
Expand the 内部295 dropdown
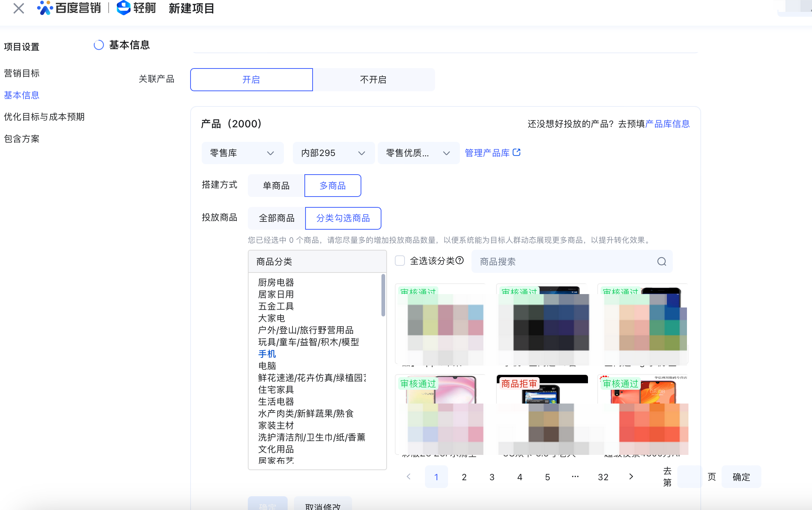(333, 153)
